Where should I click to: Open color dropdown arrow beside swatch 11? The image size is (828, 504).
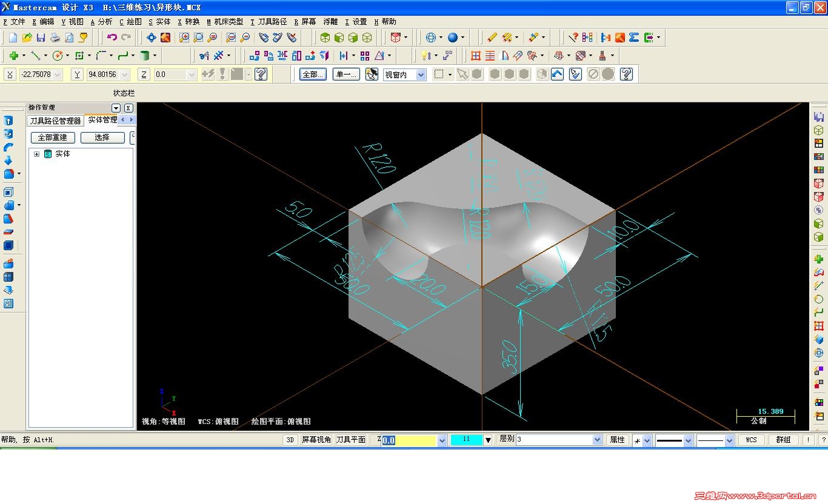click(x=488, y=440)
